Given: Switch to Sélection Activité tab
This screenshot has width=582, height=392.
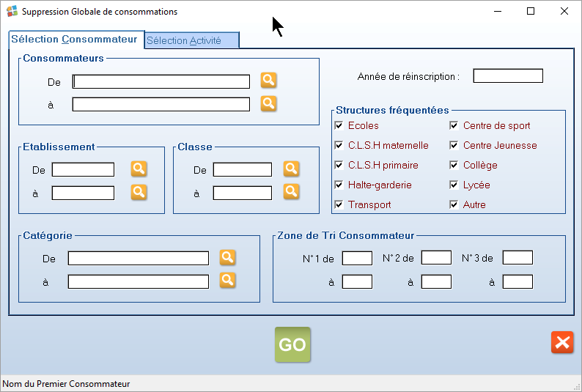Looking at the screenshot, I should [x=191, y=41].
